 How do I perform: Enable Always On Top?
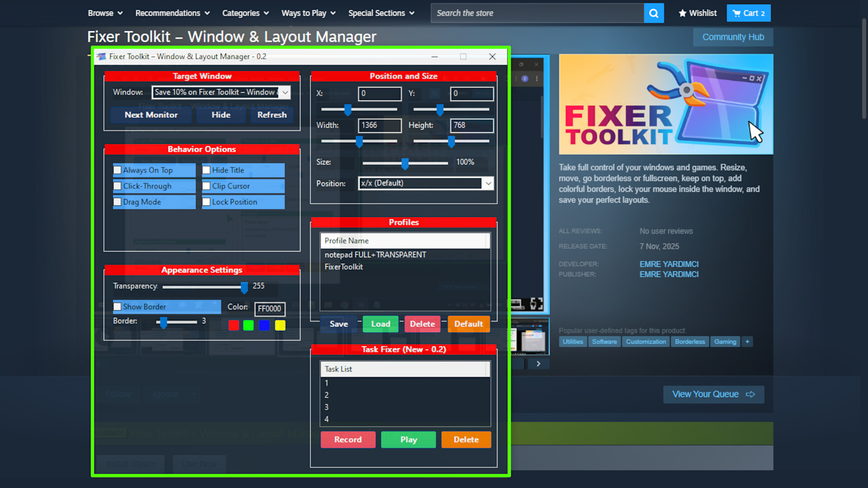click(117, 170)
